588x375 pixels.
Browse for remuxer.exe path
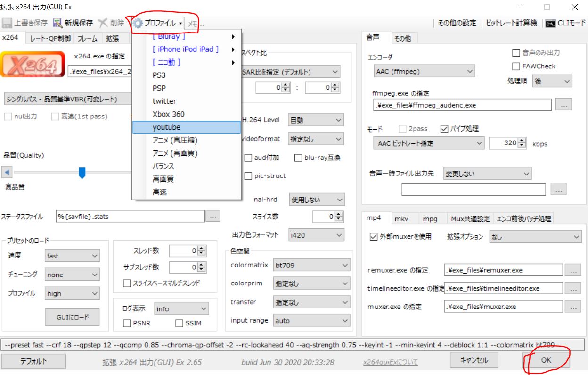tap(573, 270)
